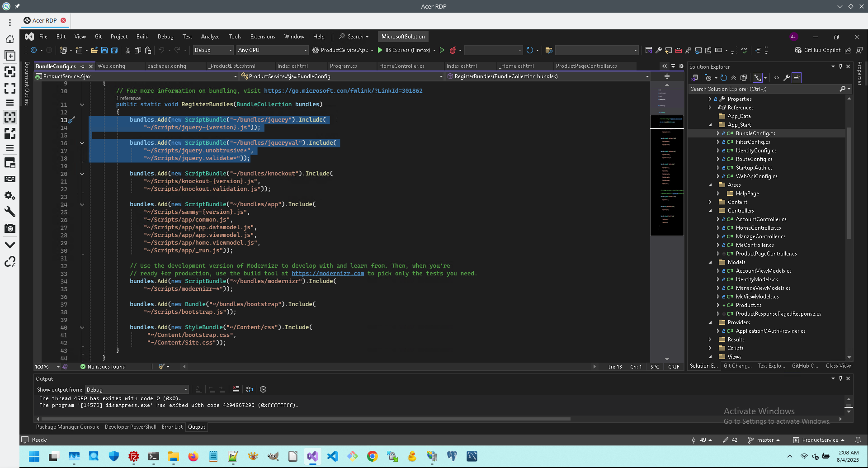Screen dimensions: 868x468
Task: Open Show output from Debug dropdown
Action: tap(137, 390)
